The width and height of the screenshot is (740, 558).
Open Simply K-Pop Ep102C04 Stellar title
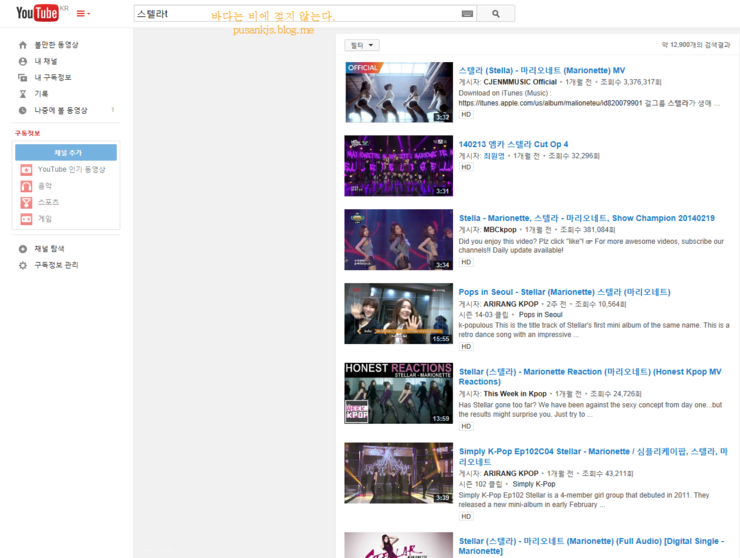593,457
